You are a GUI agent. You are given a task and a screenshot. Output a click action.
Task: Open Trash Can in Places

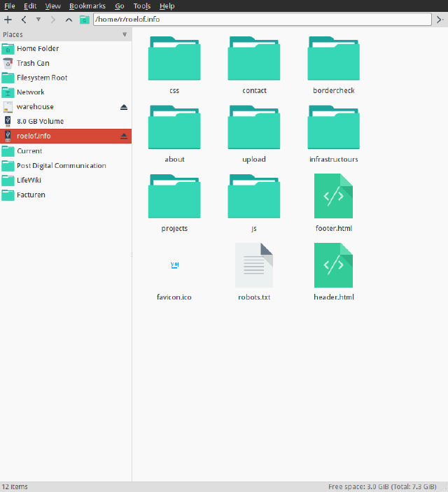click(66, 63)
